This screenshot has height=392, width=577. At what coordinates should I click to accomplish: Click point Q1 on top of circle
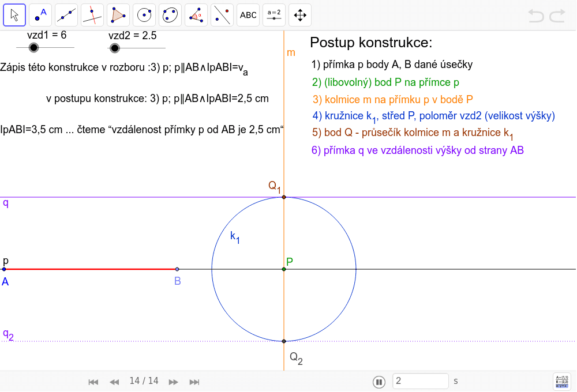click(x=284, y=197)
